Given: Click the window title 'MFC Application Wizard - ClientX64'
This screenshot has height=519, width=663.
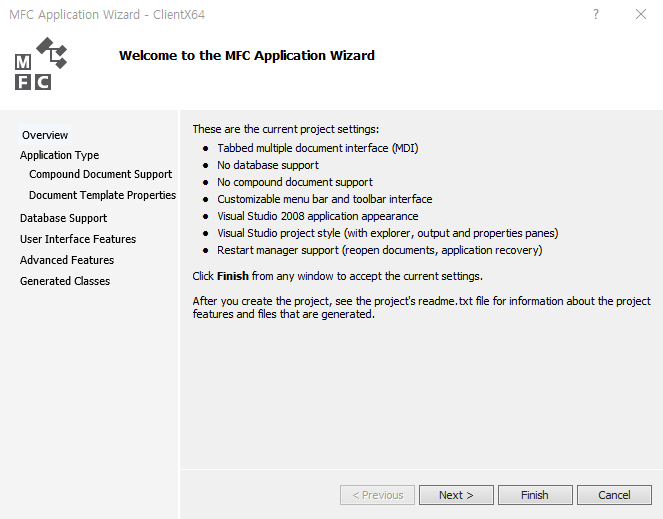Looking at the screenshot, I should (107, 14).
